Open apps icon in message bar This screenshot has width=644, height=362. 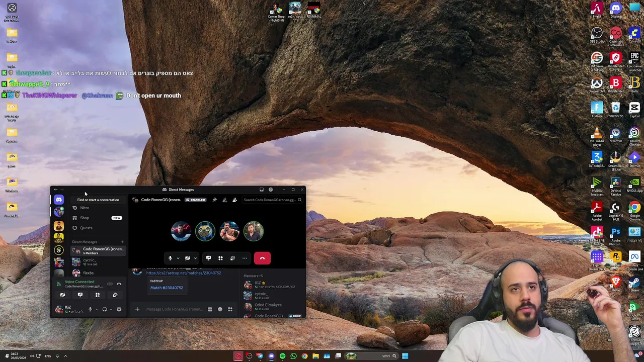230,309
